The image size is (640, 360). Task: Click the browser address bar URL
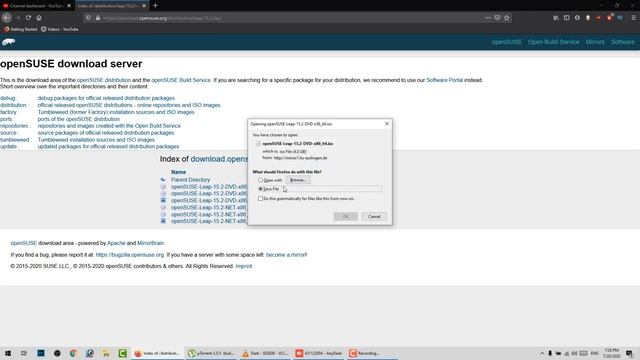coord(286,18)
